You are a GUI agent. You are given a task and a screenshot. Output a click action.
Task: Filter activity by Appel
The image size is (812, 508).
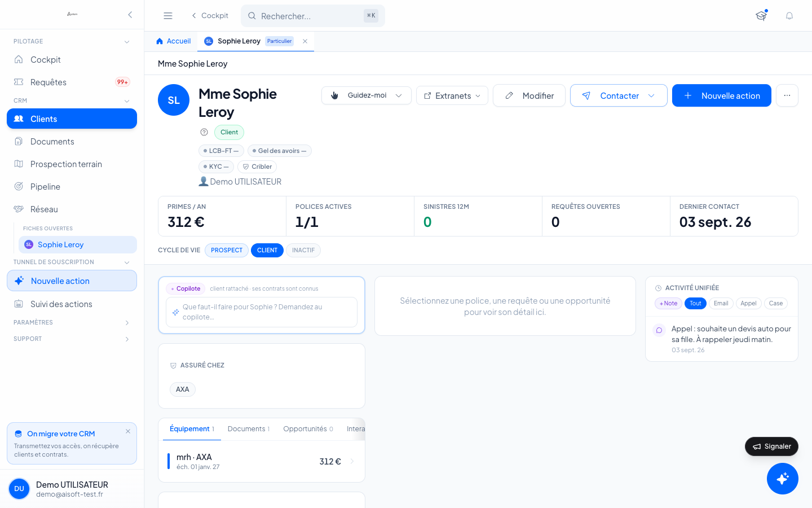tap(749, 303)
